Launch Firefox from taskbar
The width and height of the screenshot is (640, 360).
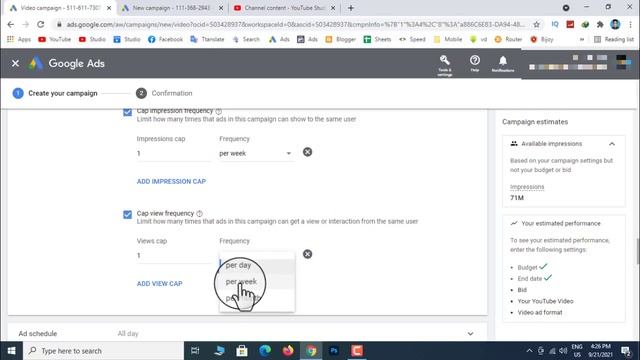[288, 351]
